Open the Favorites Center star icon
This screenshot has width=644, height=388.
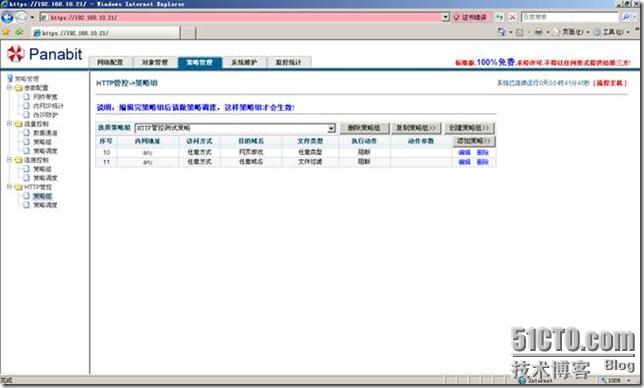[6, 32]
